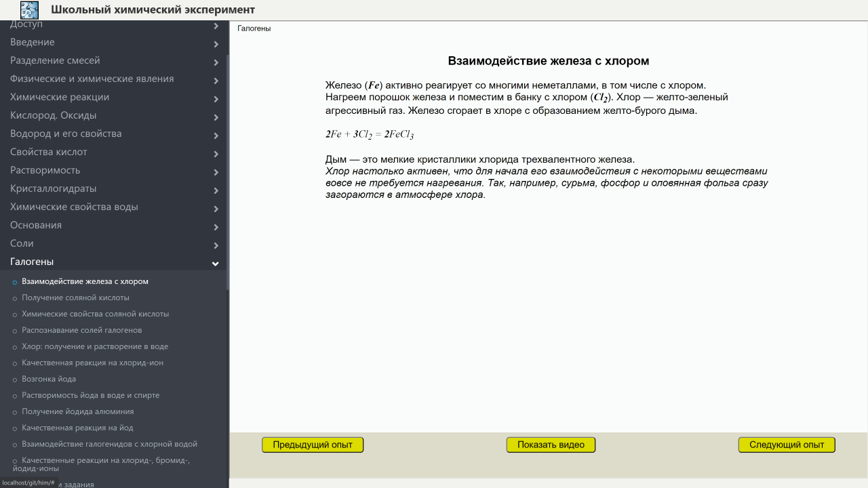868x488 pixels.
Task: Select Растворимость йода в воде и спирте
Action: coord(90,395)
